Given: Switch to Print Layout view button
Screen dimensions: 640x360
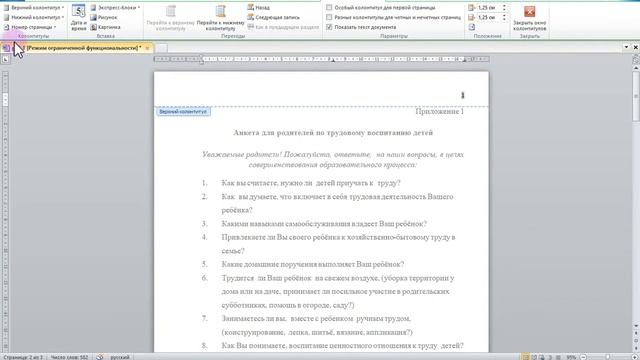Looking at the screenshot, I should pos(526,357).
